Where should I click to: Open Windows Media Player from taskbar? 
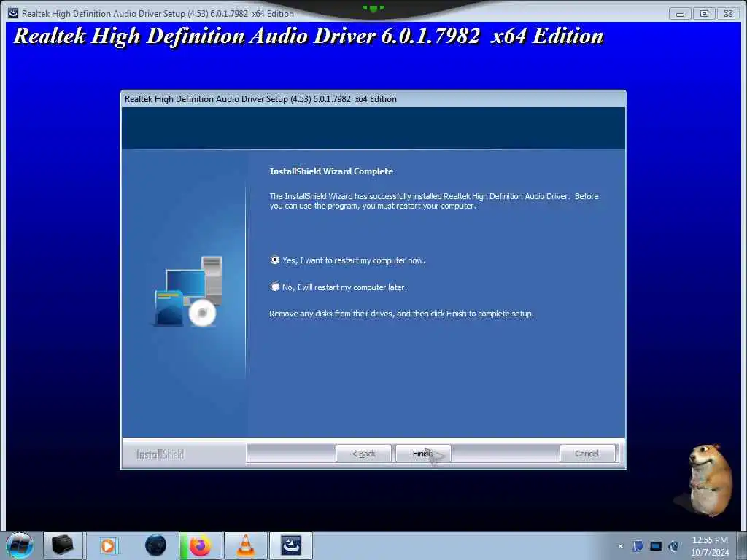pyautogui.click(x=108, y=545)
